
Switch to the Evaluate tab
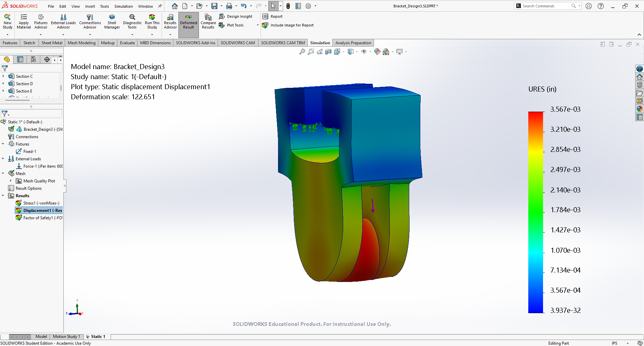[x=127, y=43]
